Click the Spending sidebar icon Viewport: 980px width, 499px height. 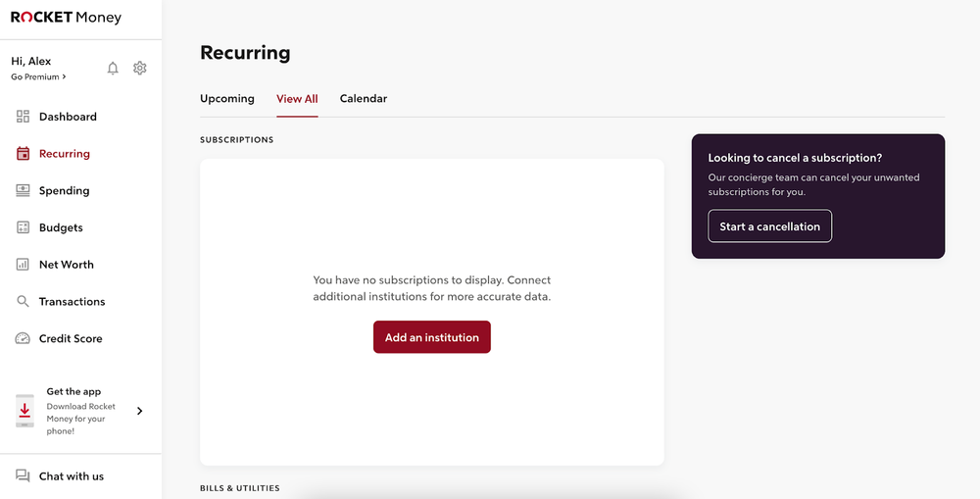[x=24, y=191]
